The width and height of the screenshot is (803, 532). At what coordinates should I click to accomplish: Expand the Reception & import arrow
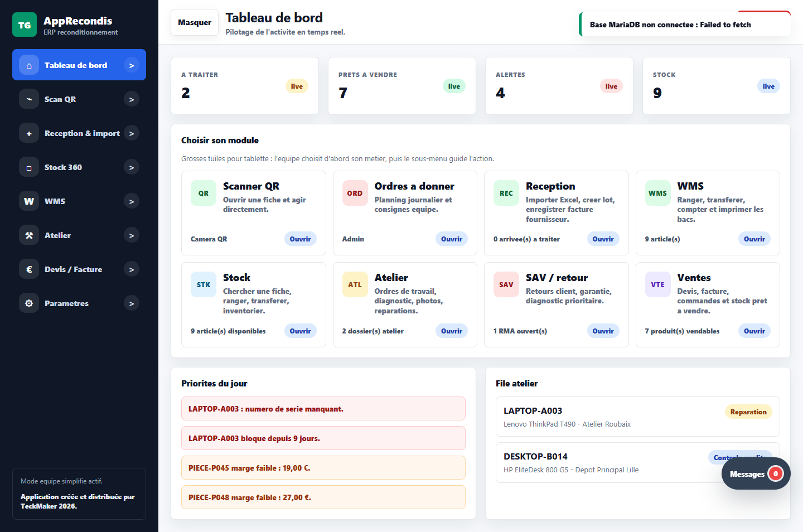[x=132, y=133]
